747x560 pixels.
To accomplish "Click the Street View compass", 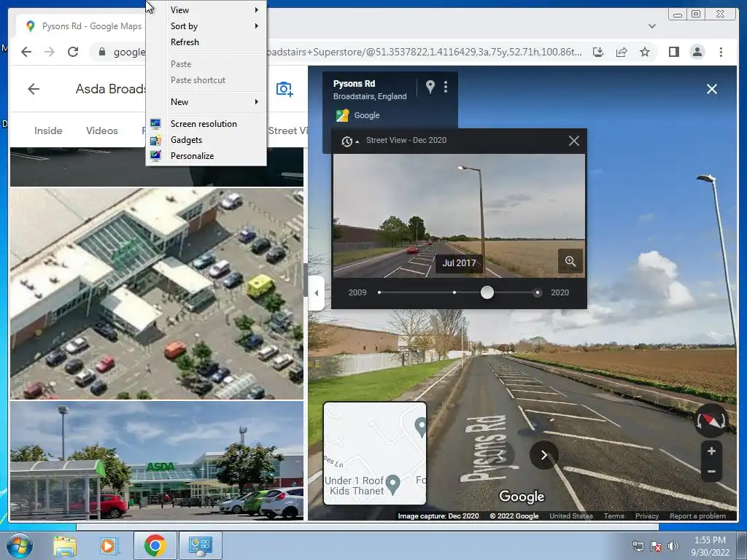I will (x=711, y=421).
